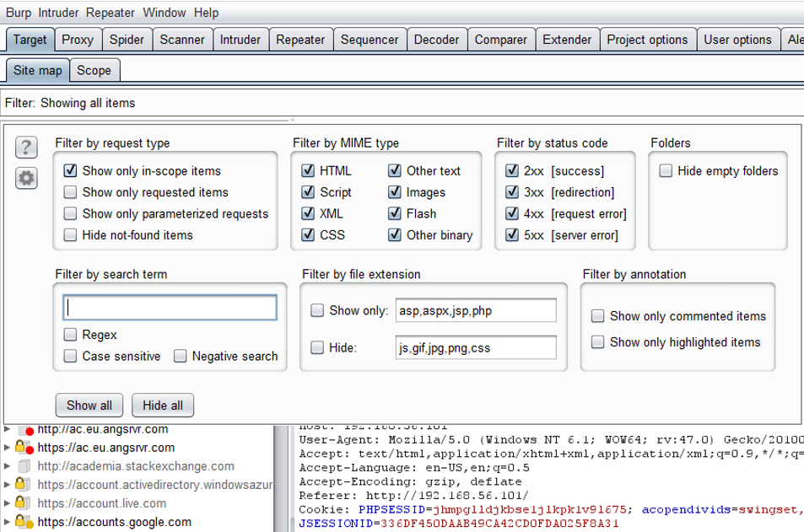Uncheck Show only in-scope items
The image size is (804, 532).
pyautogui.click(x=70, y=170)
